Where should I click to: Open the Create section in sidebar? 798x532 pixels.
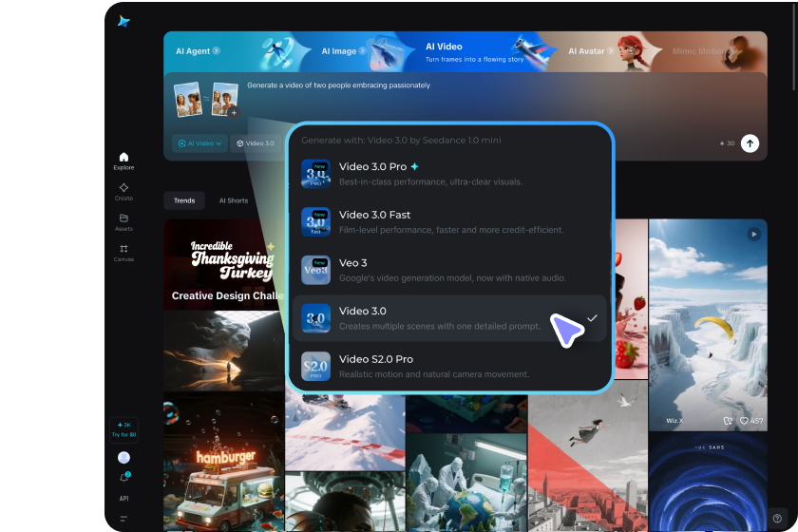tap(123, 192)
